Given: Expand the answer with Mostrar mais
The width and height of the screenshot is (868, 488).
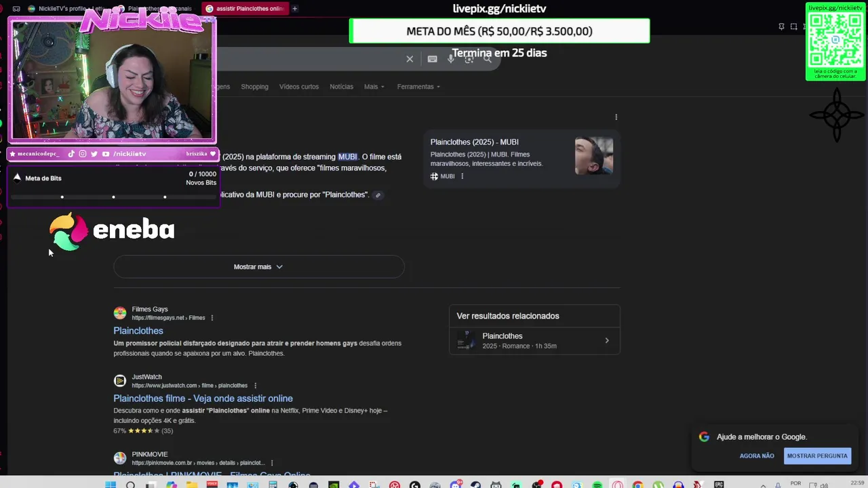Looking at the screenshot, I should (258, 267).
